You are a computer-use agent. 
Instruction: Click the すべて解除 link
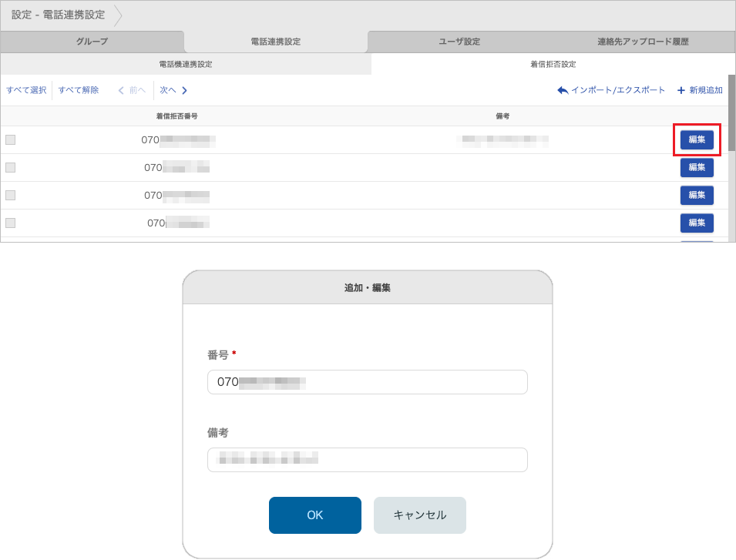click(79, 90)
